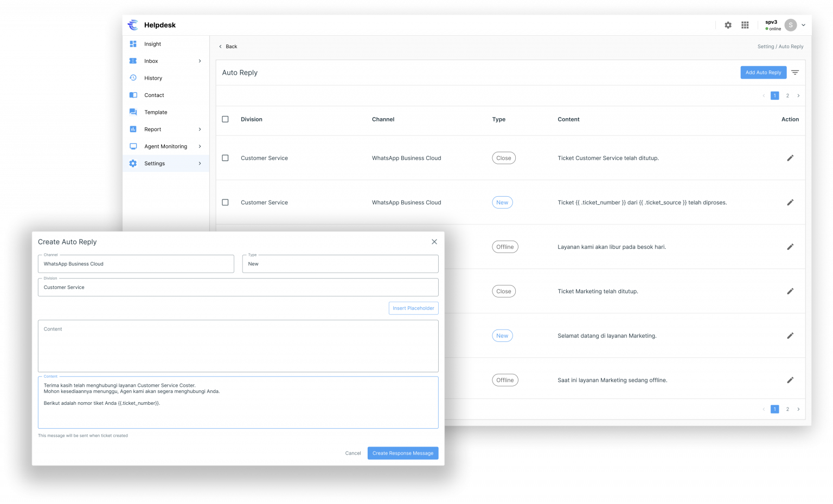
Task: Edit the Saat ini layanan Marketing offline row
Action: tap(790, 380)
